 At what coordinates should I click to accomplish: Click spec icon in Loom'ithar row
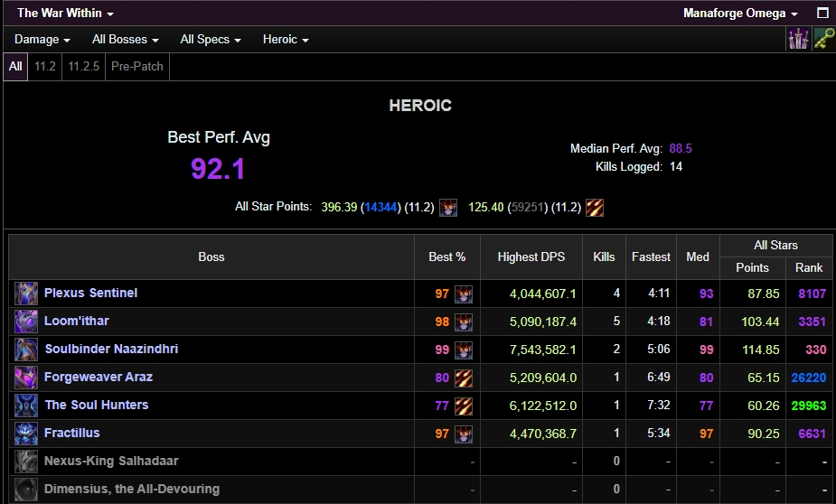tap(464, 322)
